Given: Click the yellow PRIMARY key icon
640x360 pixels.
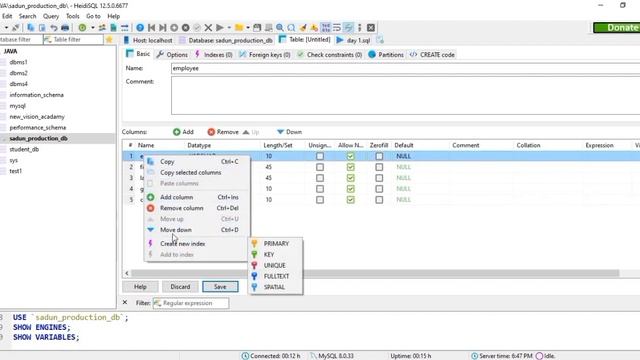Looking at the screenshot, I should (254, 244).
